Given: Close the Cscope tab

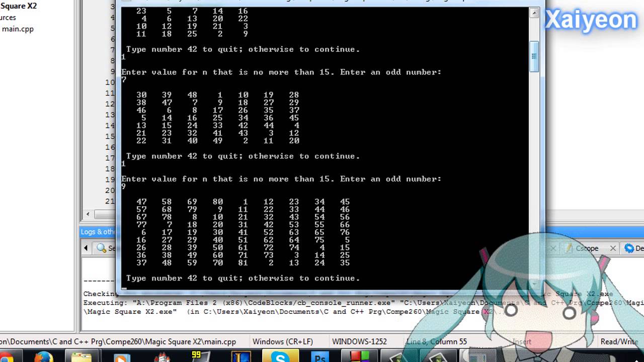Looking at the screenshot, I should click(x=613, y=248).
